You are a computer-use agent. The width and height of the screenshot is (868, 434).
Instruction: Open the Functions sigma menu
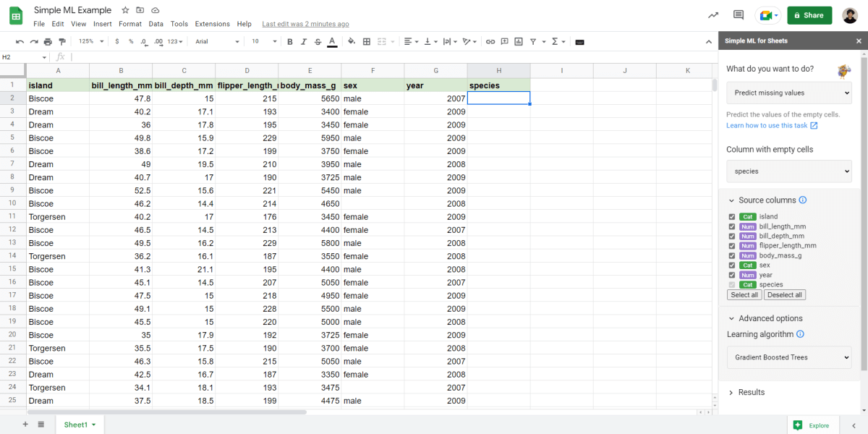tap(555, 41)
